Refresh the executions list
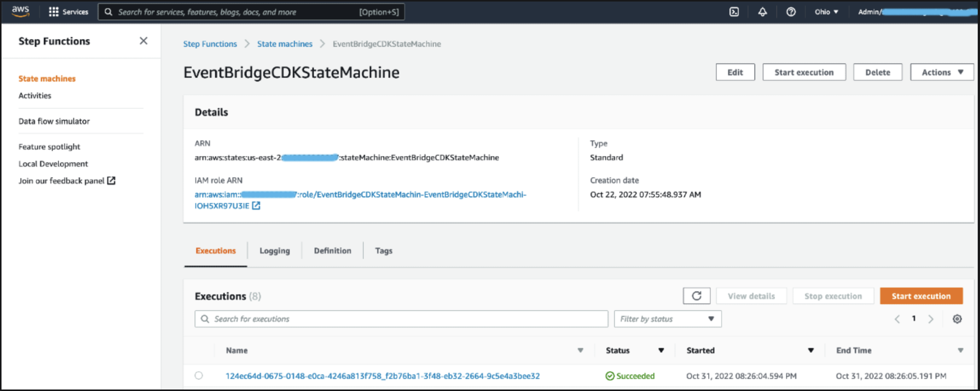This screenshot has width=980, height=391. 696,296
